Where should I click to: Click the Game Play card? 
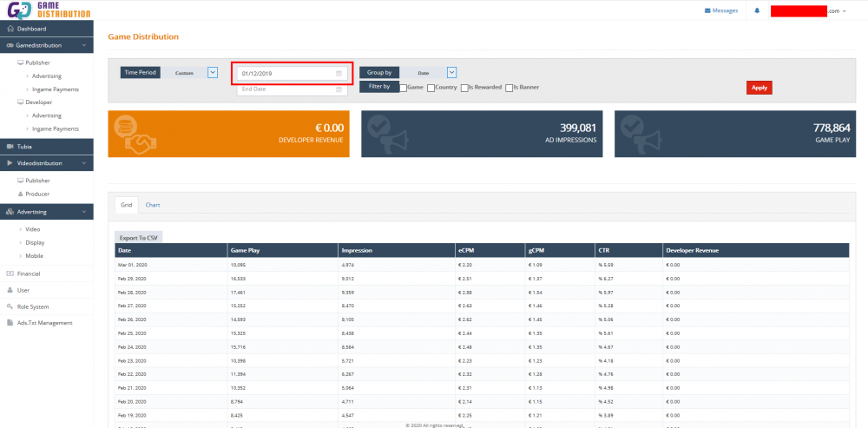point(735,134)
